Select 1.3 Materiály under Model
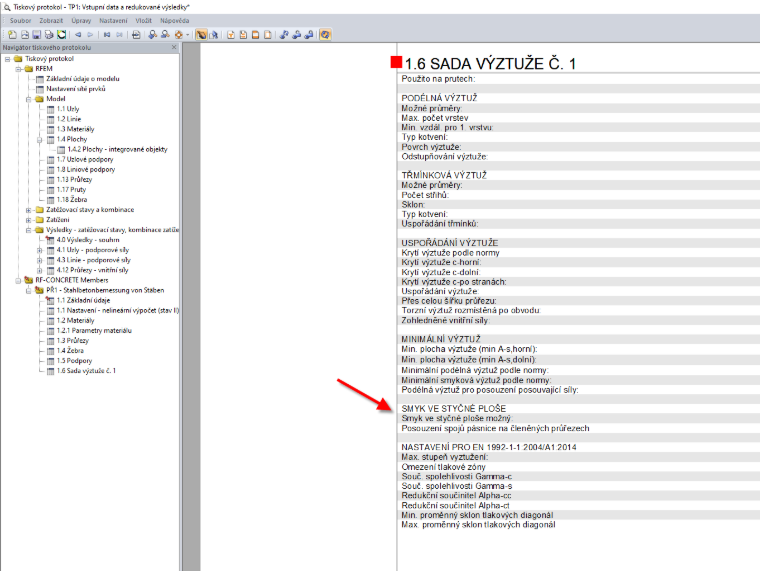 (x=76, y=129)
